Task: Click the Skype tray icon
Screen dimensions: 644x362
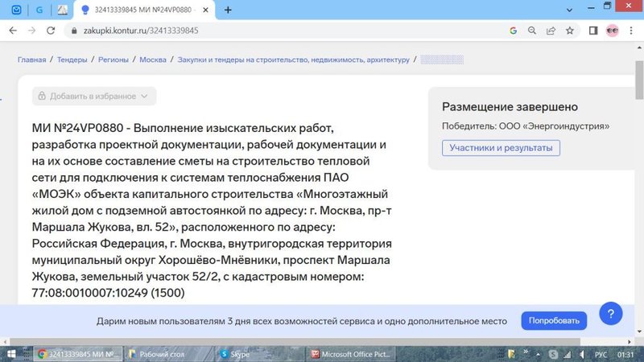Action: [x=553, y=354]
